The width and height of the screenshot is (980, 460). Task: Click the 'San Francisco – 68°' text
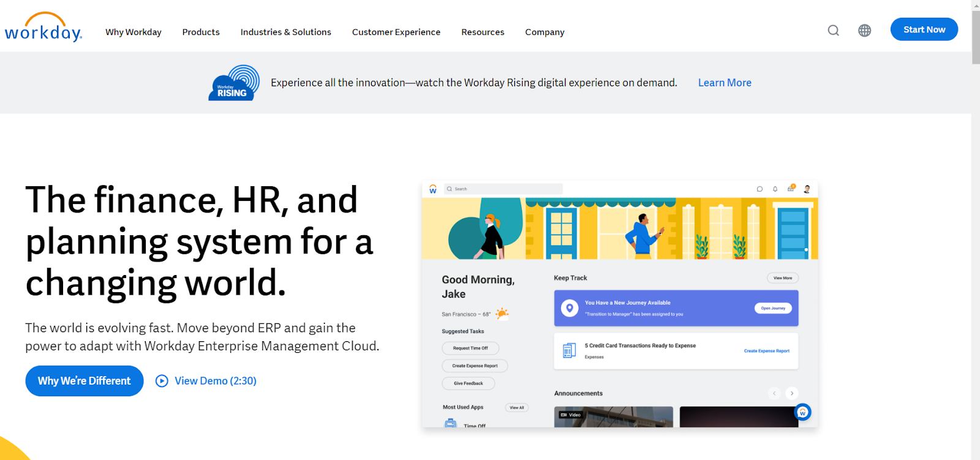coord(466,314)
